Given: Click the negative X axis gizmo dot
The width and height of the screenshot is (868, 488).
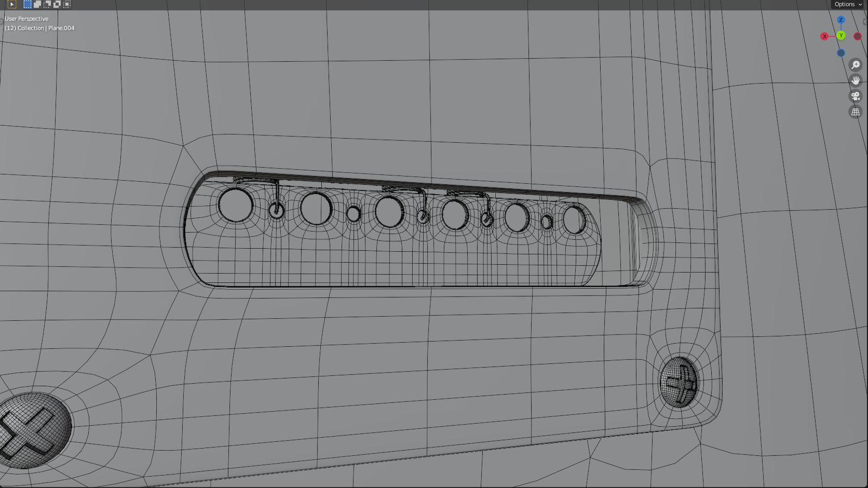Looking at the screenshot, I should [x=858, y=36].
